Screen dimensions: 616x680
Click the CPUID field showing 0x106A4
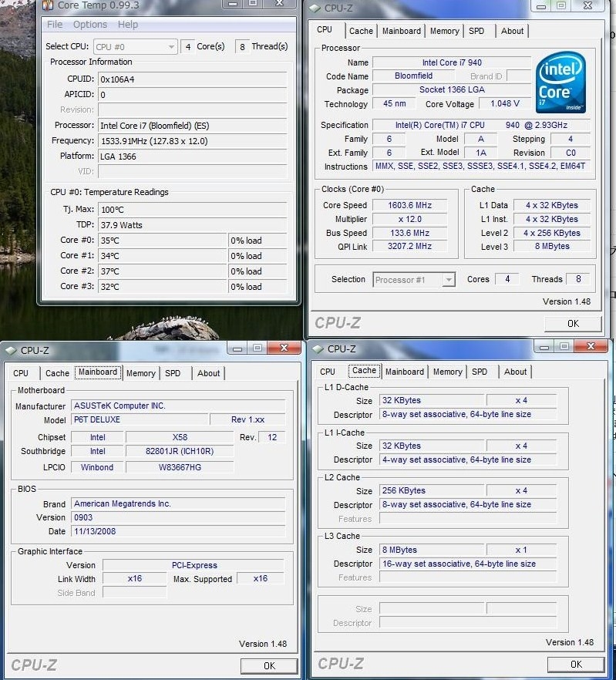(193, 79)
